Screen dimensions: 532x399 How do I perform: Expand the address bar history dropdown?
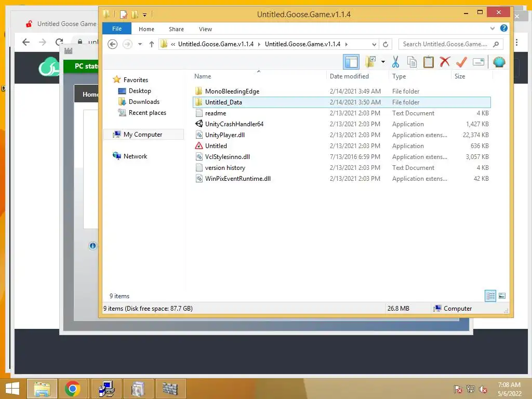point(374,45)
